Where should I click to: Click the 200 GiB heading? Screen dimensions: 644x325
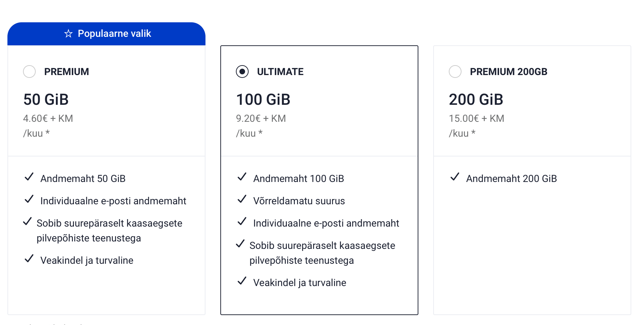click(476, 99)
